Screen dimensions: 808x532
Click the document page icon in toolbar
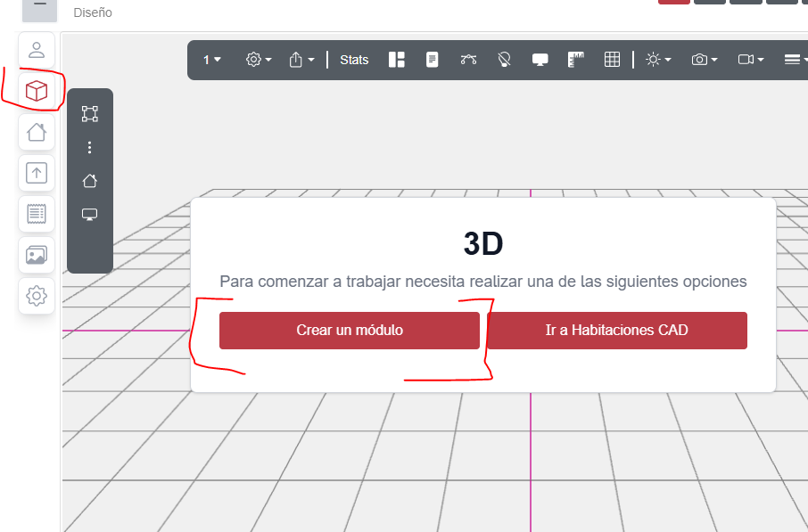coord(433,60)
